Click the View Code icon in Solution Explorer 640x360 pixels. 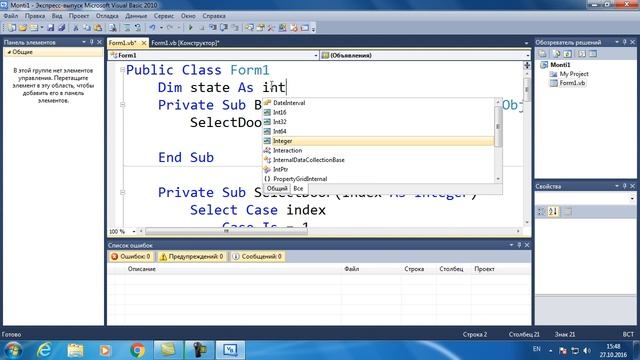pos(582,54)
